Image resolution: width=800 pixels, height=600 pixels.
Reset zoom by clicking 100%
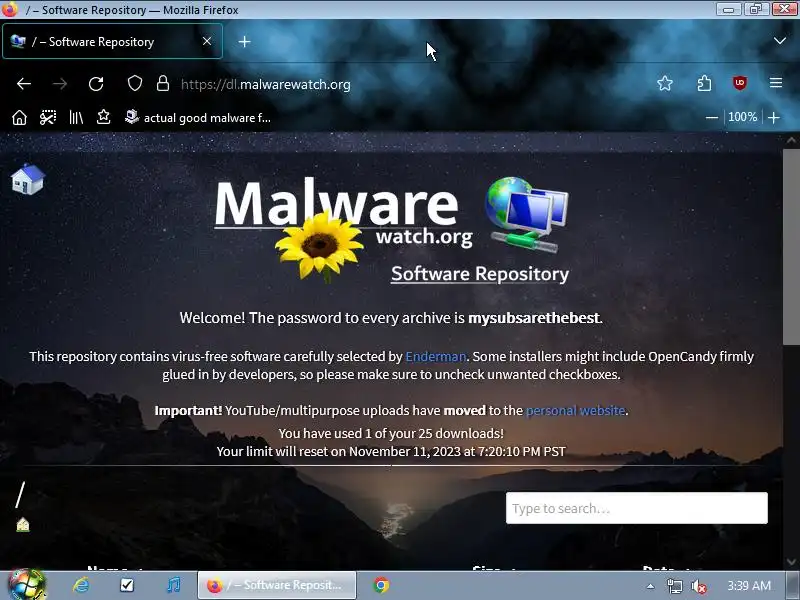click(742, 117)
